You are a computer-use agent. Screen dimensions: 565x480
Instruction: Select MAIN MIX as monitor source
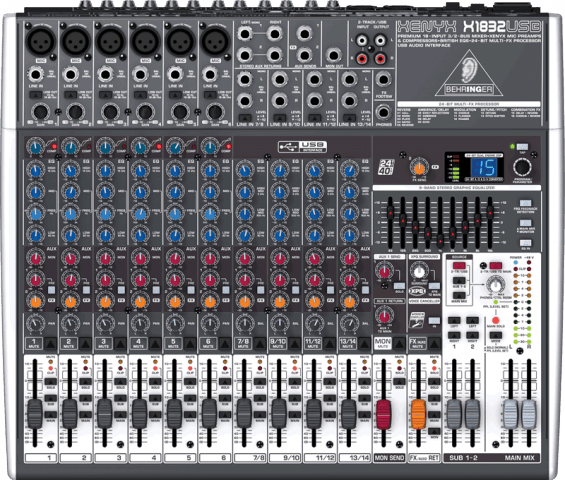click(459, 295)
